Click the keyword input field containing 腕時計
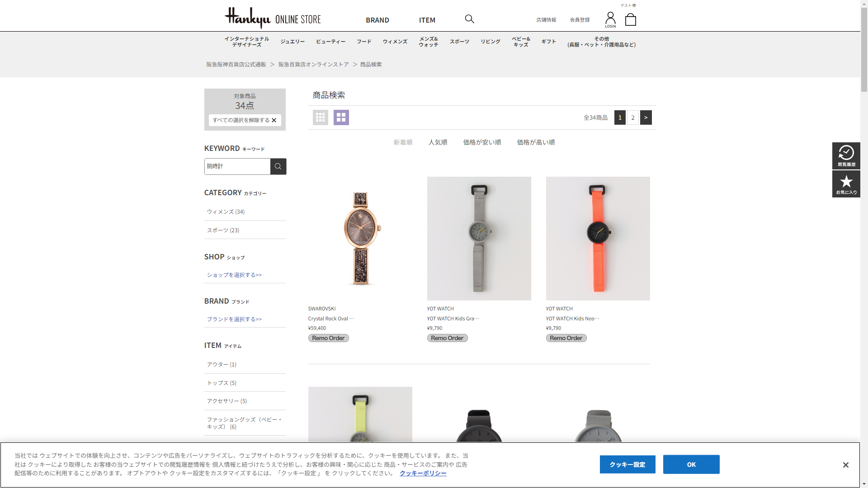868x488 pixels. pyautogui.click(x=237, y=166)
